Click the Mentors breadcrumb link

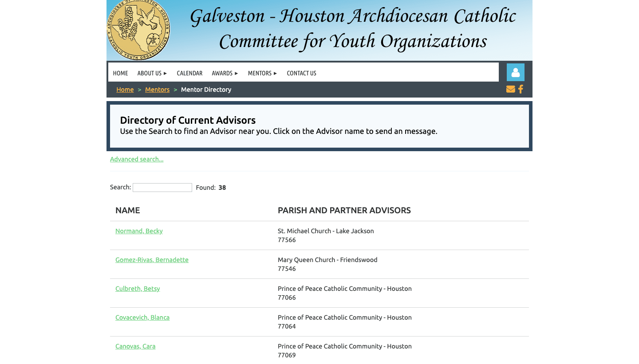[x=157, y=89]
